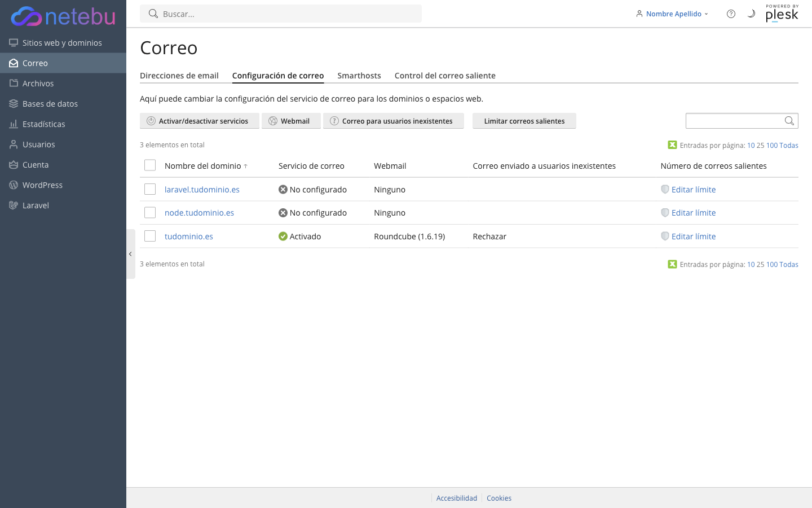Image resolution: width=812 pixels, height=508 pixels.
Task: Click the Correo envelope icon in sidebar
Action: pyautogui.click(x=14, y=63)
